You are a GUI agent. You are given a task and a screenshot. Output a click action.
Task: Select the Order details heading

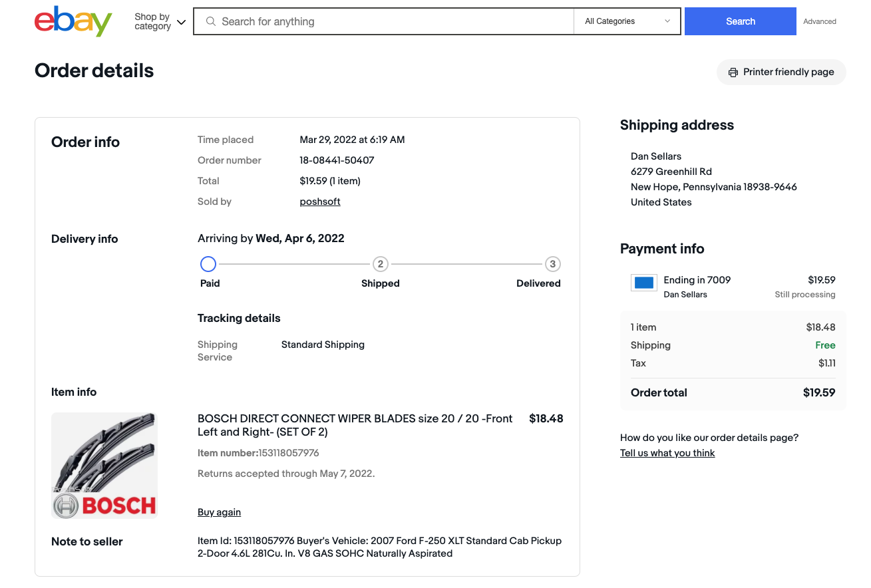click(94, 71)
